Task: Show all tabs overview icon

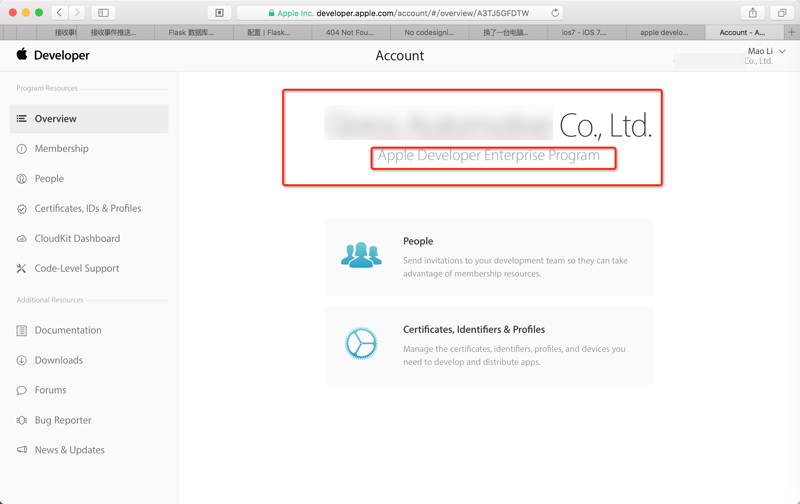Action: (782, 13)
